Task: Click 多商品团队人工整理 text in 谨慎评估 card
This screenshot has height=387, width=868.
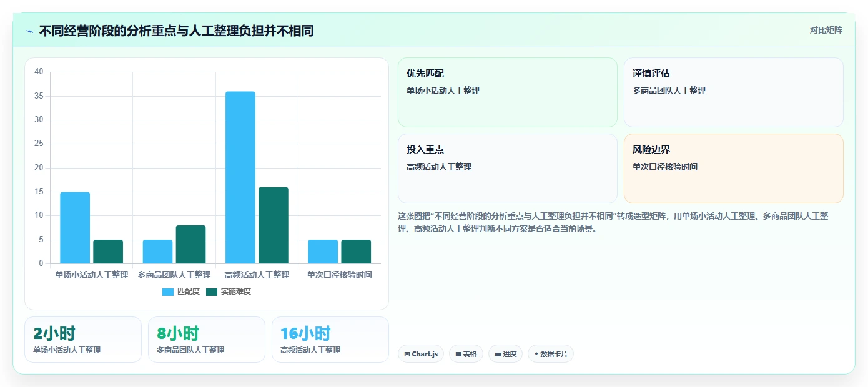Action: pyautogui.click(x=669, y=91)
